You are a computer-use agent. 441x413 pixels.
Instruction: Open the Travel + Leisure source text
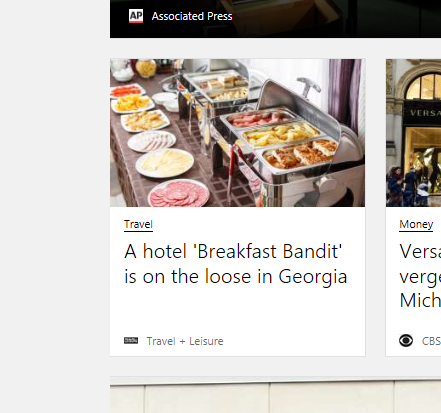(x=185, y=341)
